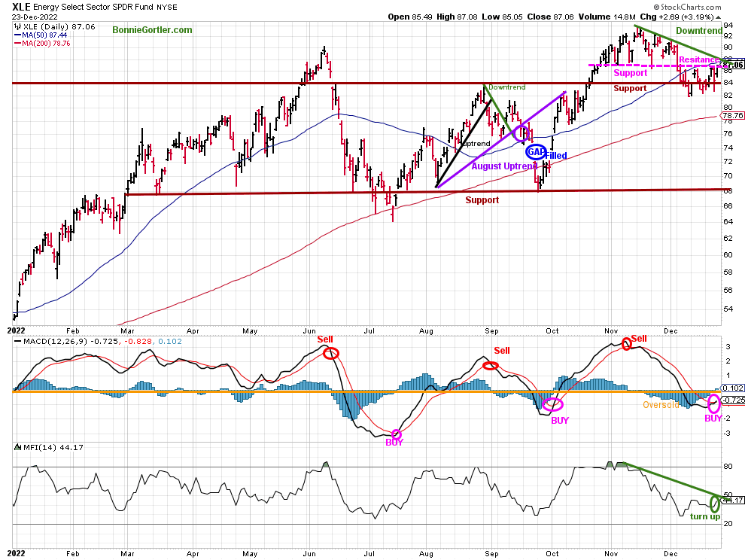Image resolution: width=745 pixels, height=560 pixels.
Task: Click the magenta BUY oval at December MACD
Action: [713, 403]
